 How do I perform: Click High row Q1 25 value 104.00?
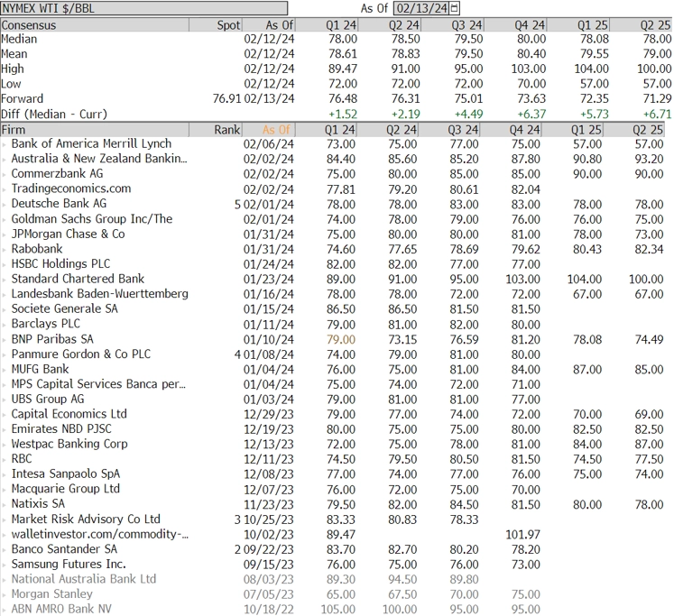[592, 69]
